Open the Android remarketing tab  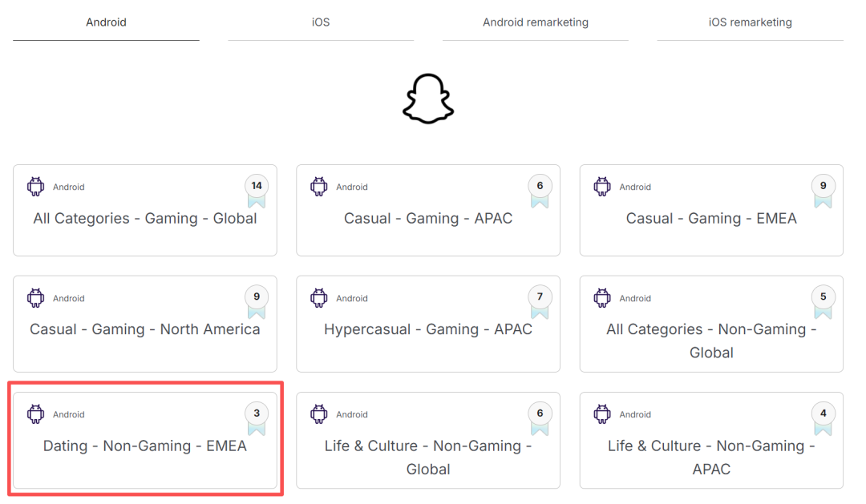[535, 22]
